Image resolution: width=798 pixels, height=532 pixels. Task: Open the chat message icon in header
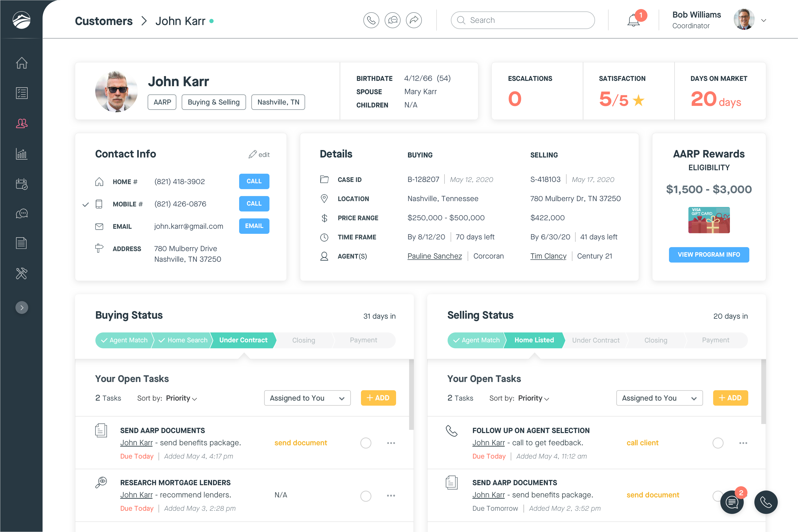pos(393,20)
